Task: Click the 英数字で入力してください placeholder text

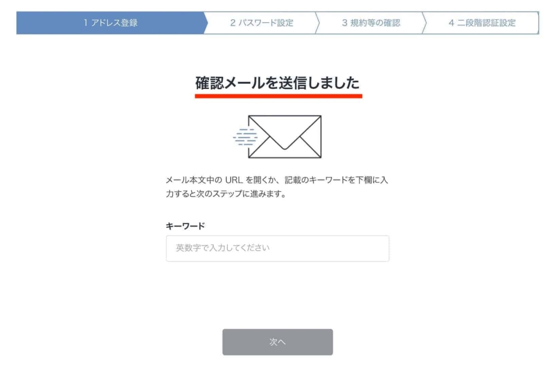Action: [x=223, y=248]
